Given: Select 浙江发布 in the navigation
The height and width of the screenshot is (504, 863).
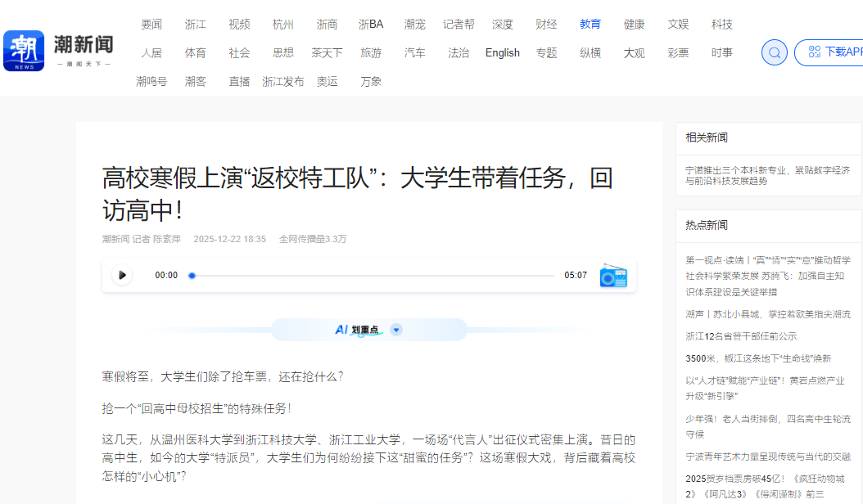Looking at the screenshot, I should [283, 82].
